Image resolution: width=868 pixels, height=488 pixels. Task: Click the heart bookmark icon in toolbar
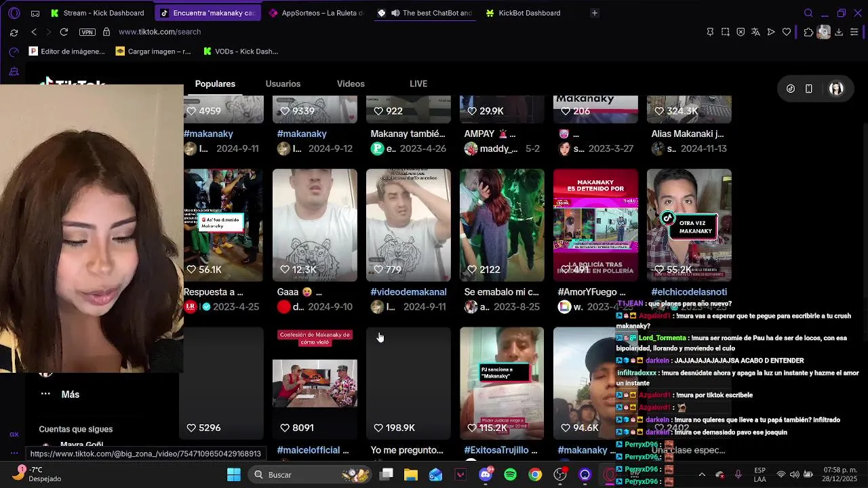coord(787,32)
